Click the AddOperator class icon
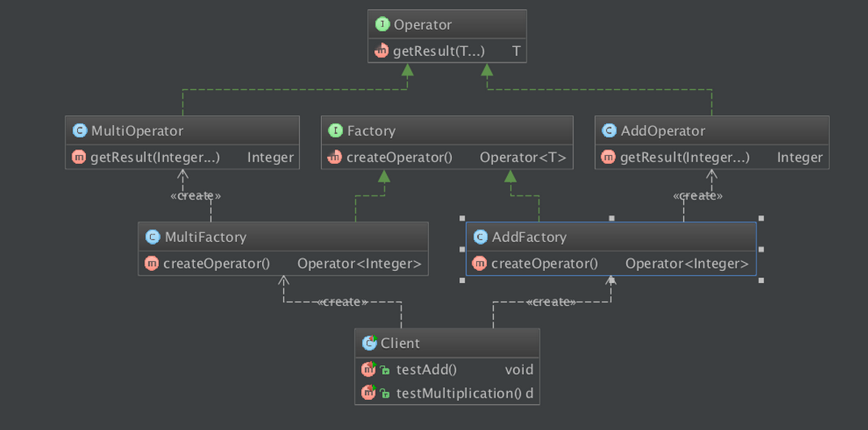Viewport: 868px width, 430px height. [x=609, y=131]
